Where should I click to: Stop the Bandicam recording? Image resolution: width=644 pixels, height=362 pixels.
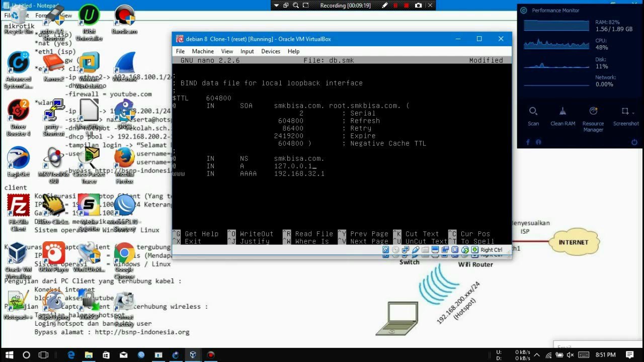[x=407, y=6]
